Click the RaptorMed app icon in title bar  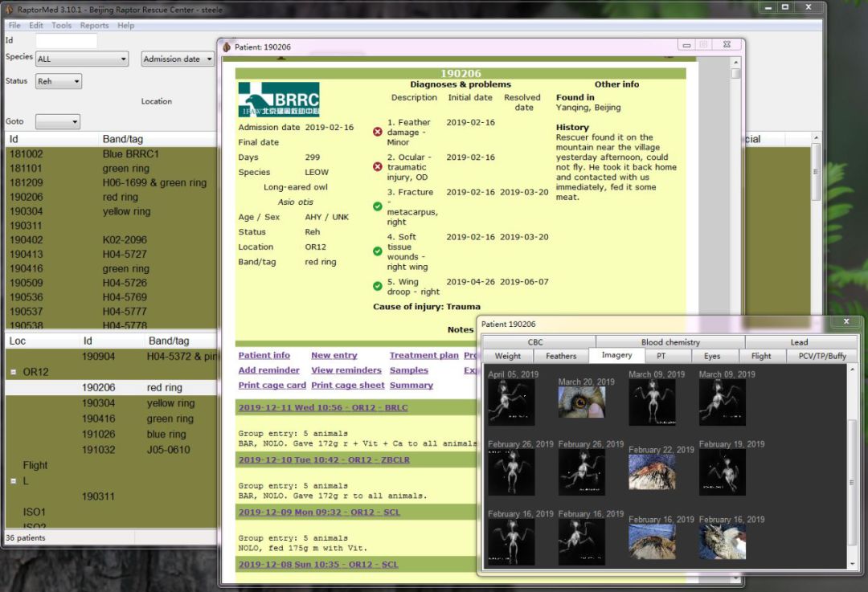click(9, 10)
